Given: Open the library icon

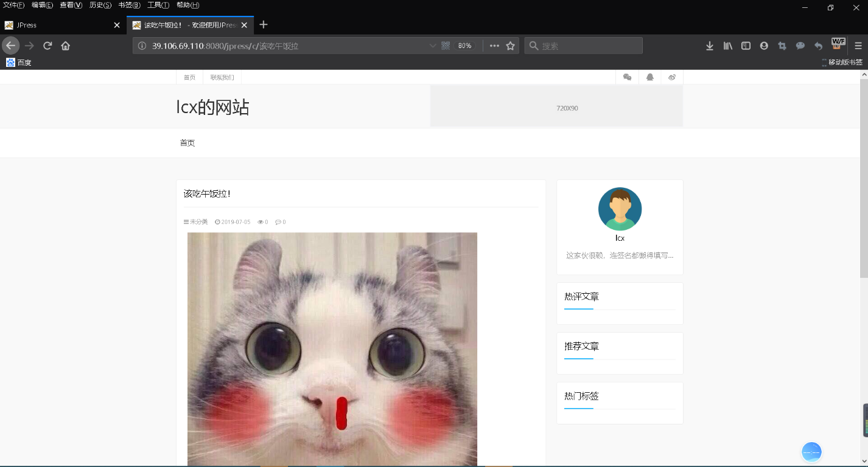Looking at the screenshot, I should click(727, 46).
